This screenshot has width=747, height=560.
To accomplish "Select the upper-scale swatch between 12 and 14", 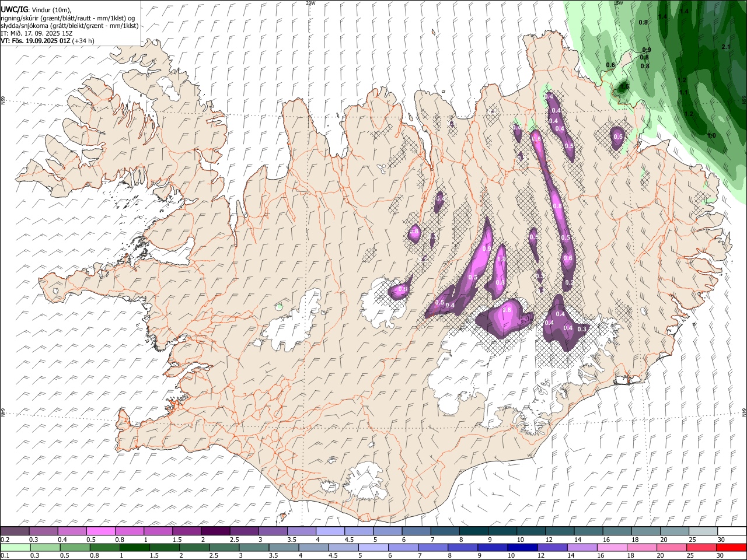I will click(560, 531).
